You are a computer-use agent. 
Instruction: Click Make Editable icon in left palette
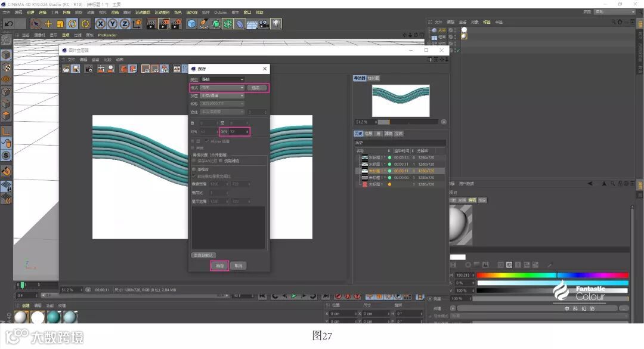[6, 40]
